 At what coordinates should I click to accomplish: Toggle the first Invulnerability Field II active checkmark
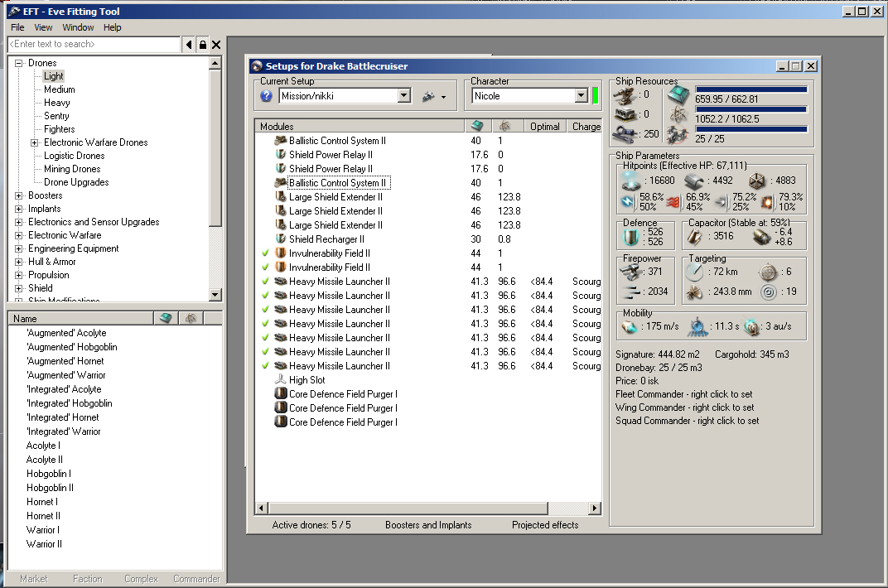pos(265,253)
